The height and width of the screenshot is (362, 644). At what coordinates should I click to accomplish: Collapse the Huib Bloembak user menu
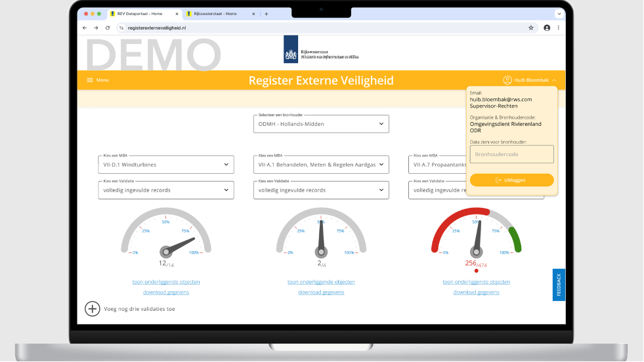coord(554,80)
